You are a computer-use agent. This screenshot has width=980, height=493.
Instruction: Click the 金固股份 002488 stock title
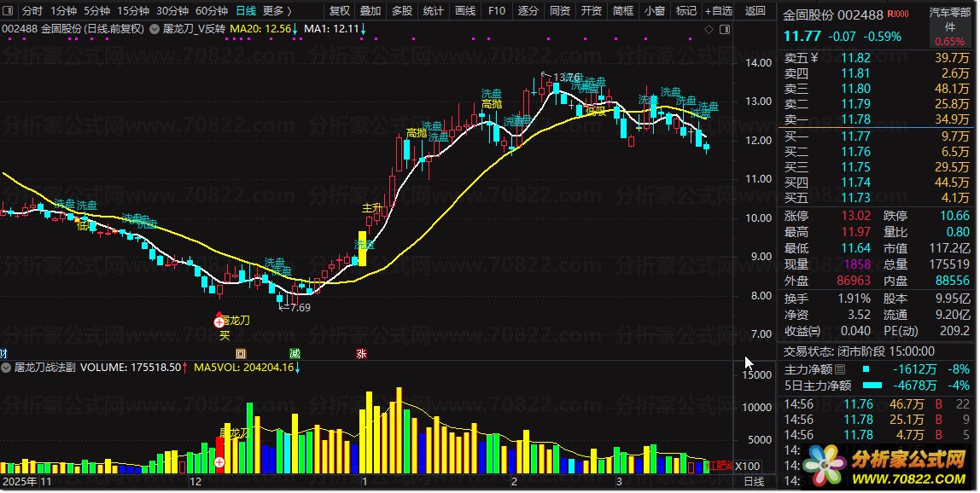833,14
